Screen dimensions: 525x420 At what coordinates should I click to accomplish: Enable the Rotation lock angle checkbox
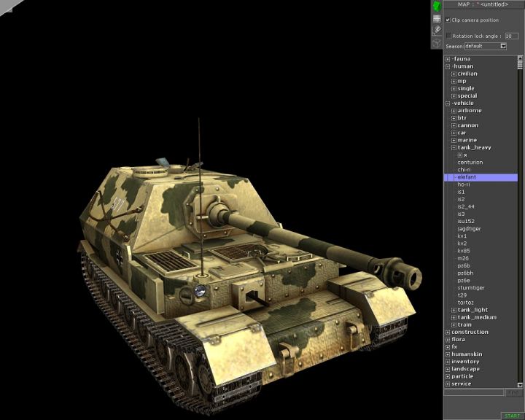(x=448, y=35)
